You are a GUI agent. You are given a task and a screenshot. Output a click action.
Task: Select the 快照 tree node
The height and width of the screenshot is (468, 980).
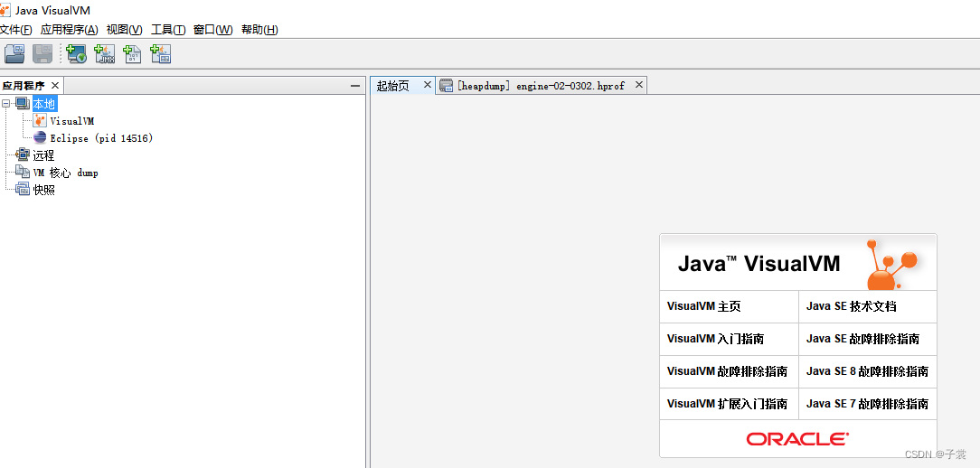coord(43,190)
